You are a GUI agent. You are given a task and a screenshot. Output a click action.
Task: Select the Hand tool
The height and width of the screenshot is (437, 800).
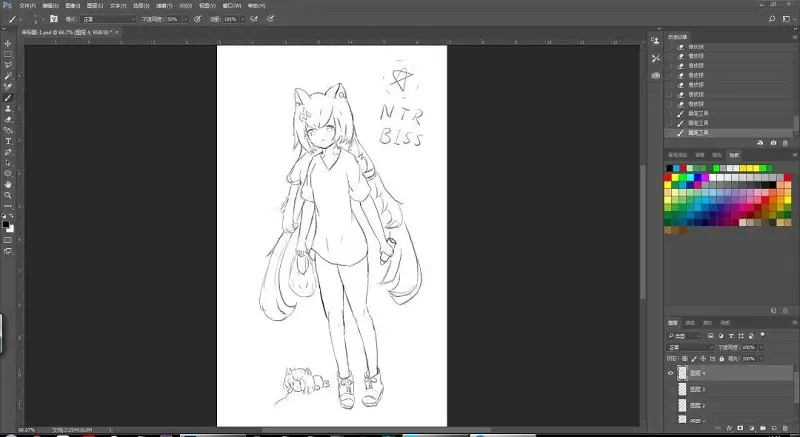(8, 185)
